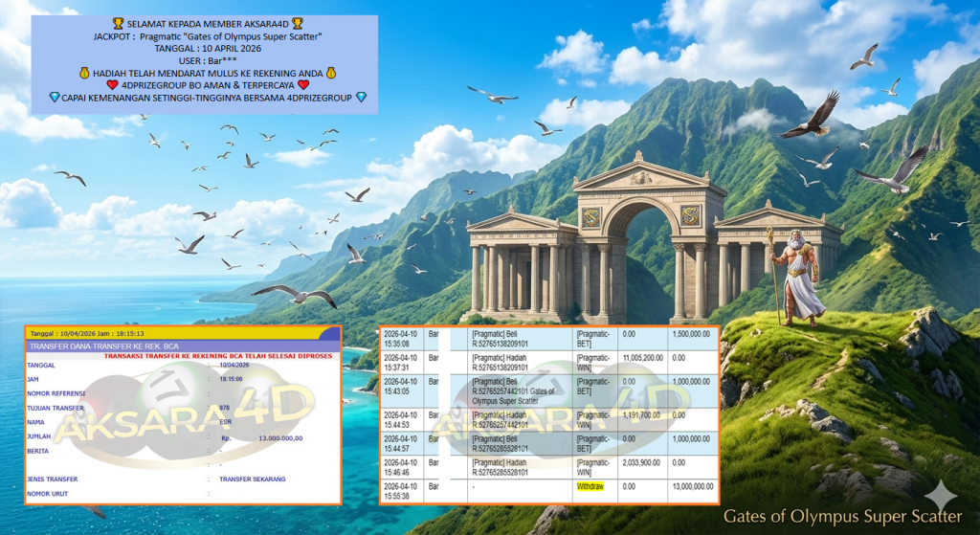Click the JENIS TRANSFER label
Screen dimensions: 980x535
(53, 479)
